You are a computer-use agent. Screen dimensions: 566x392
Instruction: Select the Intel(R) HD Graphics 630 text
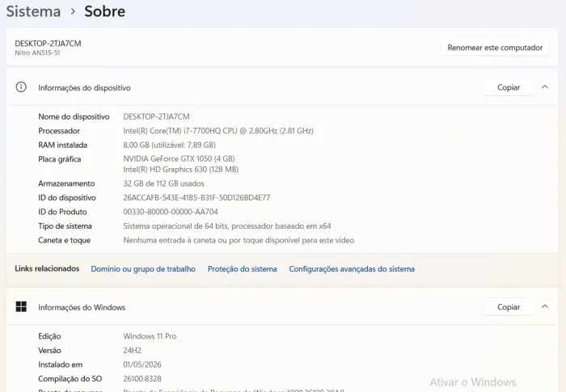point(181,169)
